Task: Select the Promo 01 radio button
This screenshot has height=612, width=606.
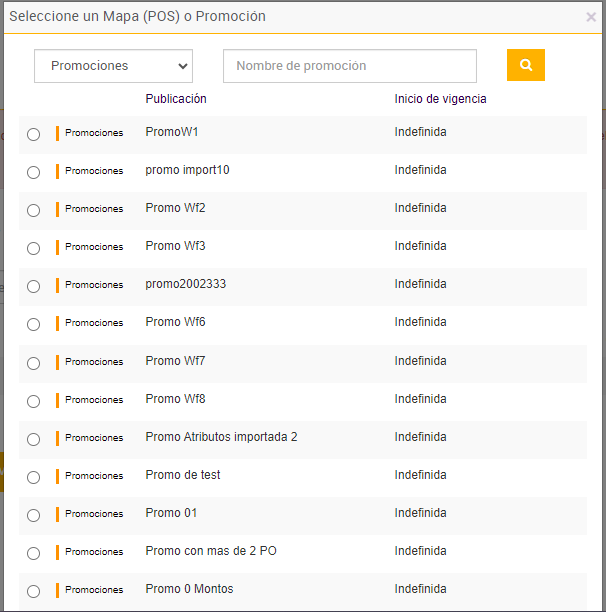Action: point(34,515)
